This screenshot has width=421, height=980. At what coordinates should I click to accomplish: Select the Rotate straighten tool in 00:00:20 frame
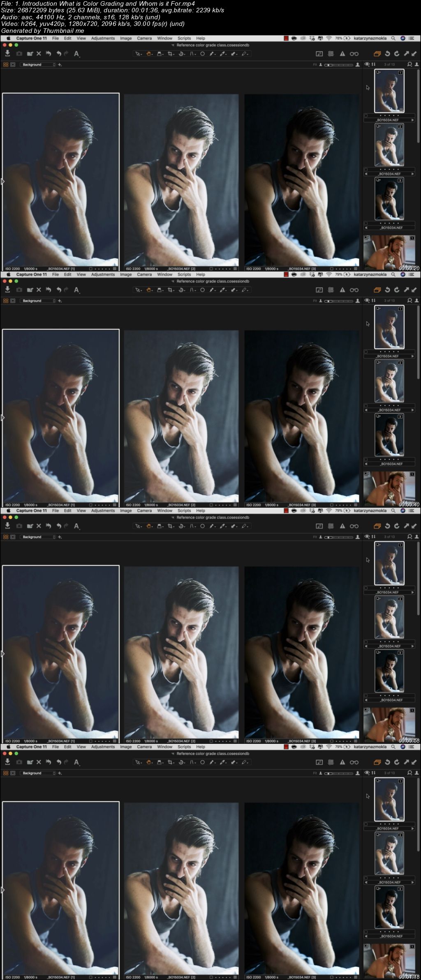click(182, 54)
